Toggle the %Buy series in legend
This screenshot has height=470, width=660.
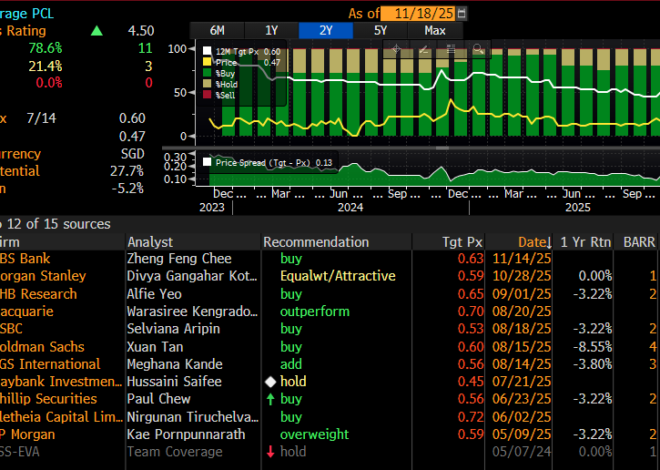tap(207, 73)
